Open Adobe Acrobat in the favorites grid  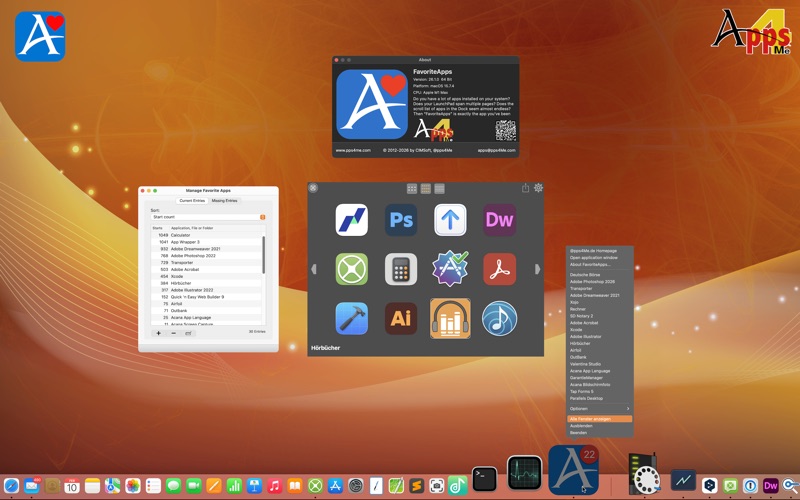tap(499, 269)
